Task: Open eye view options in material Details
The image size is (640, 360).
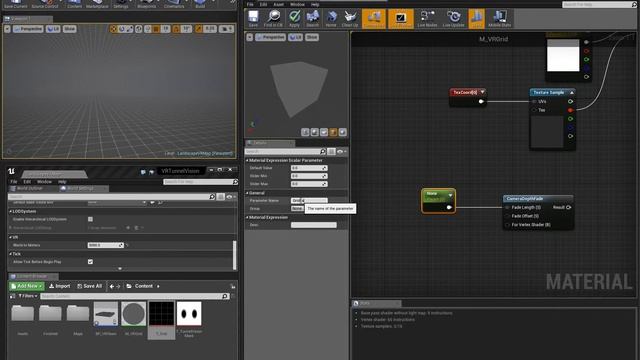Action: pos(341,151)
